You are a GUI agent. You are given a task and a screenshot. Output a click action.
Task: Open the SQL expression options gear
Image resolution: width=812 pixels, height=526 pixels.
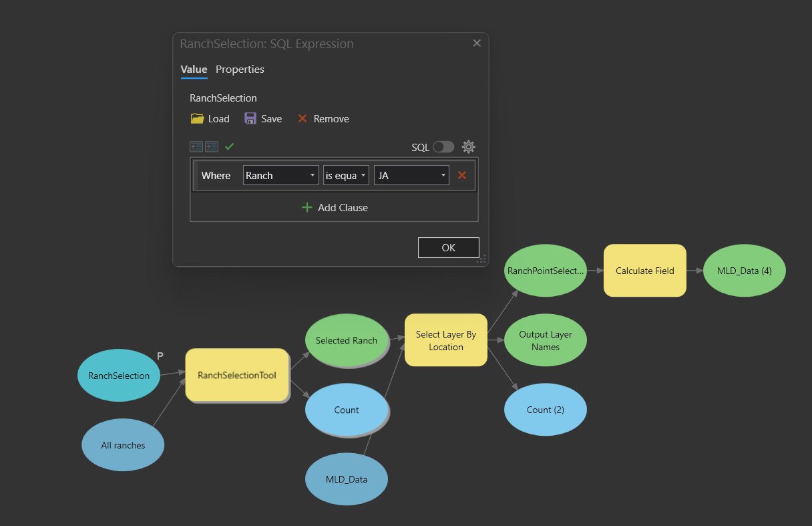pos(468,146)
